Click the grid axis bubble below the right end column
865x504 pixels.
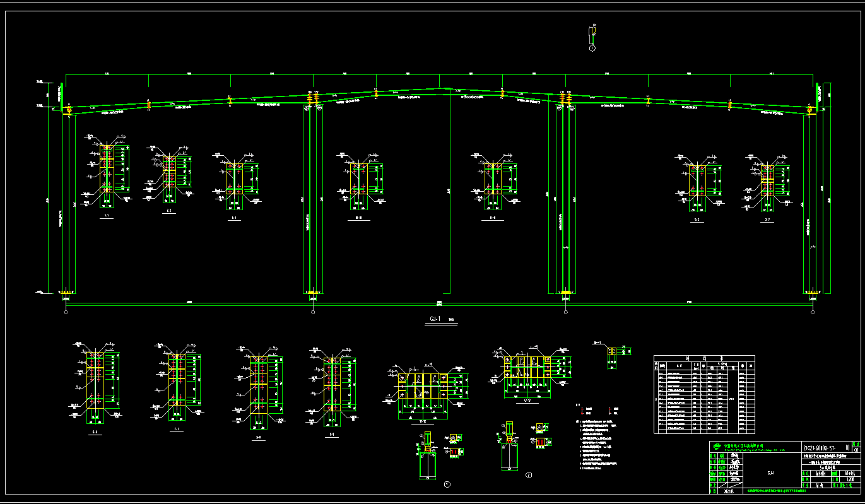pos(812,312)
